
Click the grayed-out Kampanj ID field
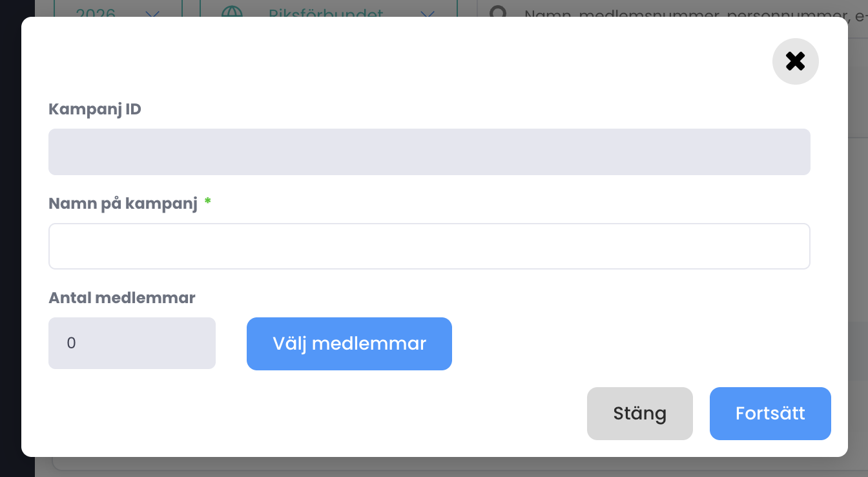[x=429, y=151]
